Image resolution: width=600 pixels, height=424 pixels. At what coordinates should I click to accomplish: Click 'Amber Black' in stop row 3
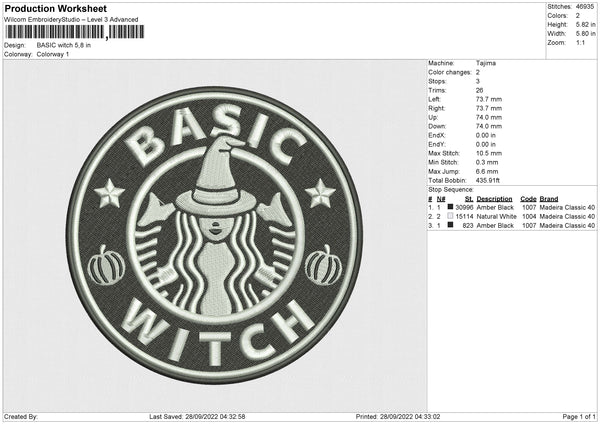495,226
